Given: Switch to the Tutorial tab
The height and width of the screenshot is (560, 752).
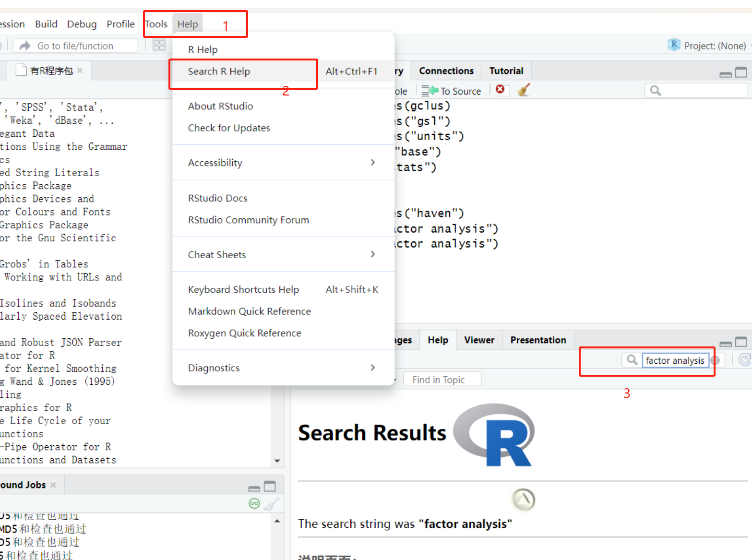Looking at the screenshot, I should click(506, 71).
